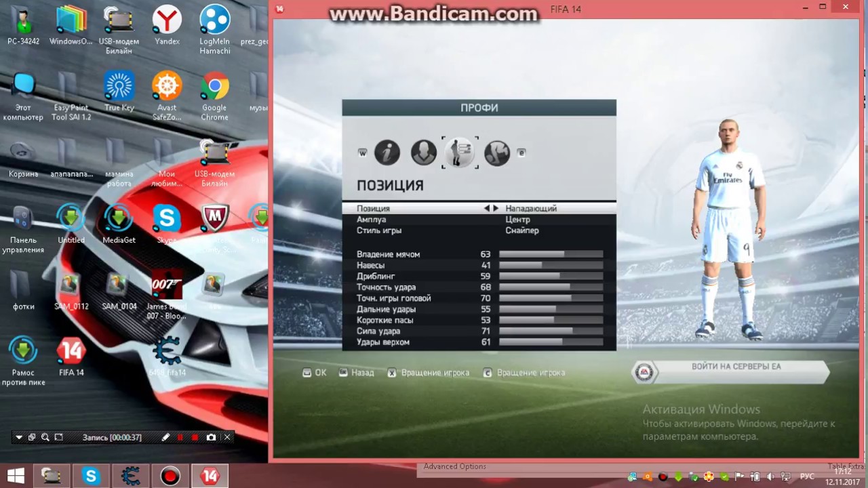
Task: Open True Key desktop icon
Action: [119, 92]
